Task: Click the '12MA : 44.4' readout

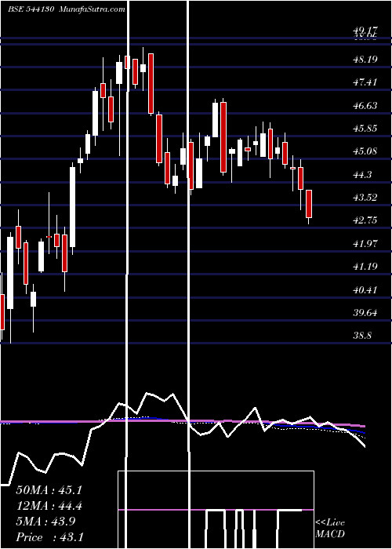Action: click(x=49, y=506)
